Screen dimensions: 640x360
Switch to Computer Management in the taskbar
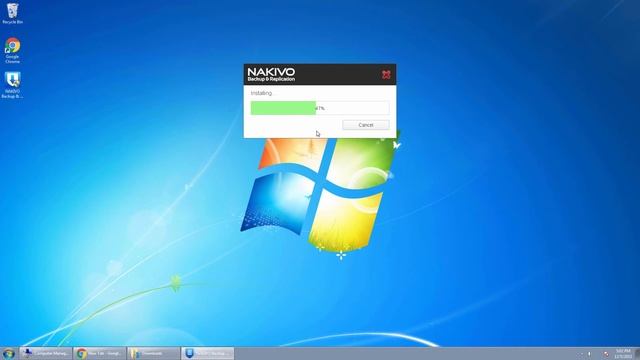(x=46, y=353)
